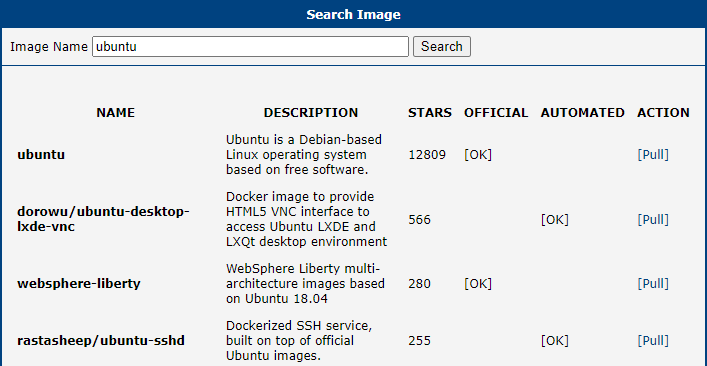
Task: Click the Search button
Action: click(442, 46)
